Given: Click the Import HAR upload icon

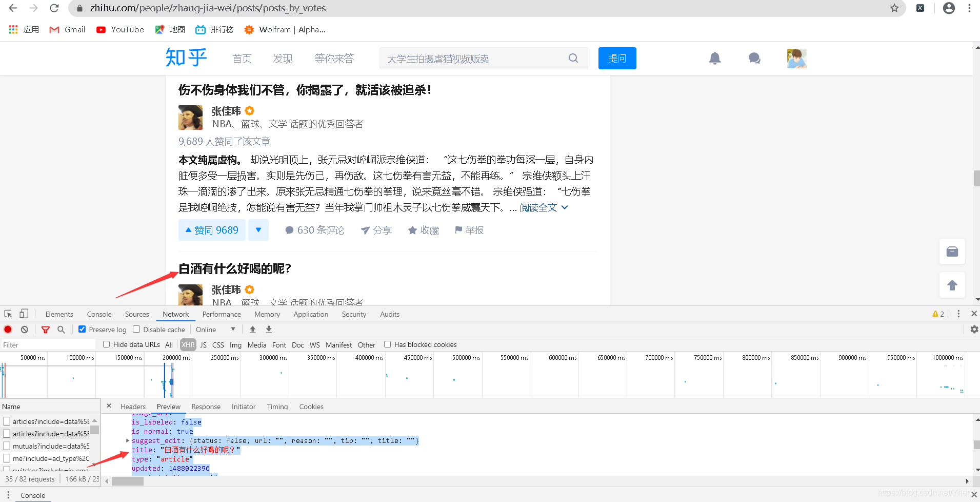Looking at the screenshot, I should point(252,330).
